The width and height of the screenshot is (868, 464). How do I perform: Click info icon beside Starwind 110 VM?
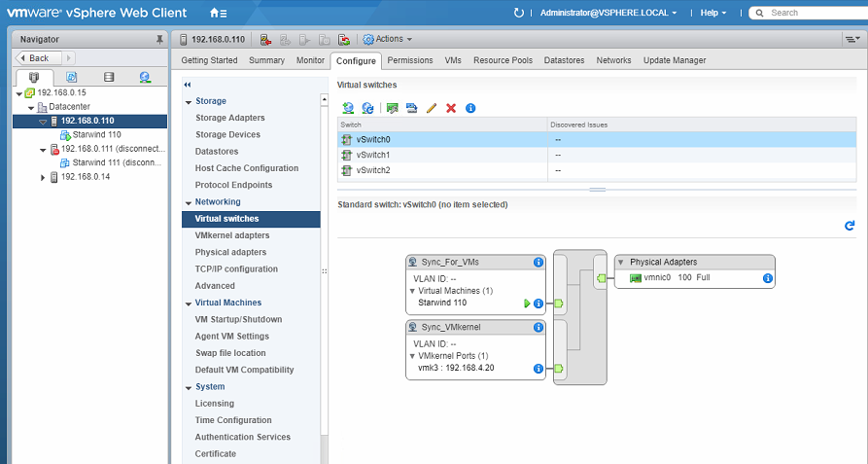coord(538,303)
